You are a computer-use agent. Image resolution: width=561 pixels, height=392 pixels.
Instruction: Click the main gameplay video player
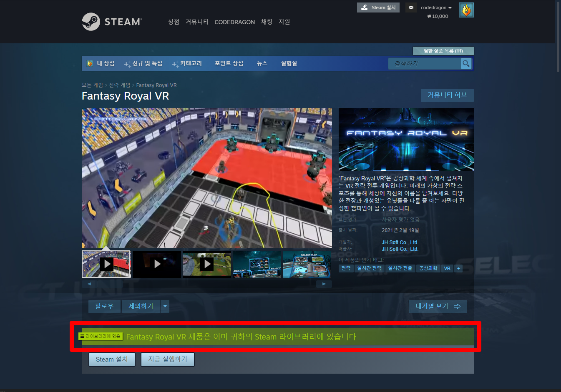(x=207, y=178)
